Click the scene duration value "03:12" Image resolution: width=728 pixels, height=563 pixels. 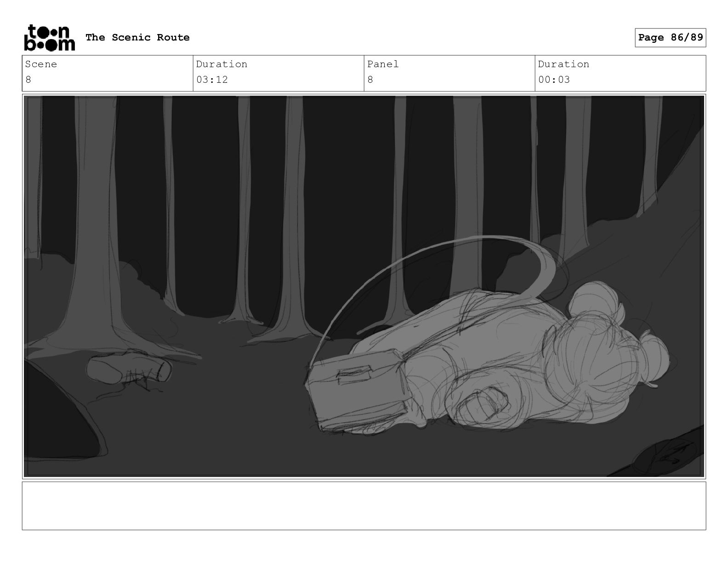coord(212,80)
